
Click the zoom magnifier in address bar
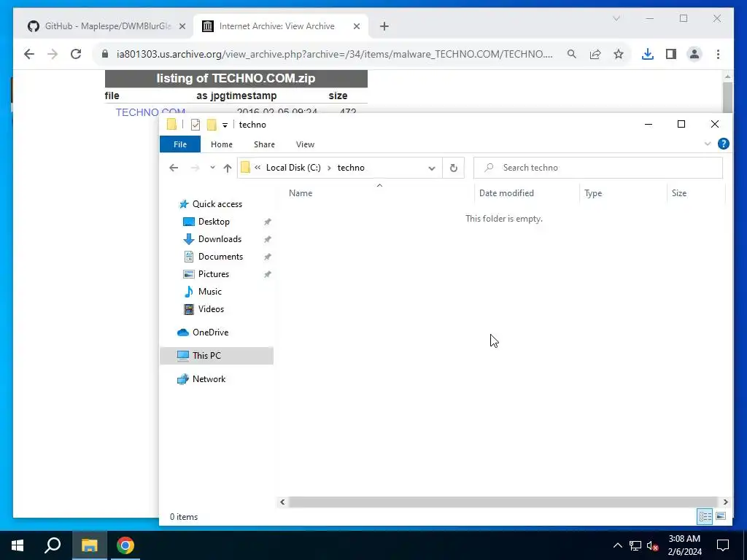point(572,54)
